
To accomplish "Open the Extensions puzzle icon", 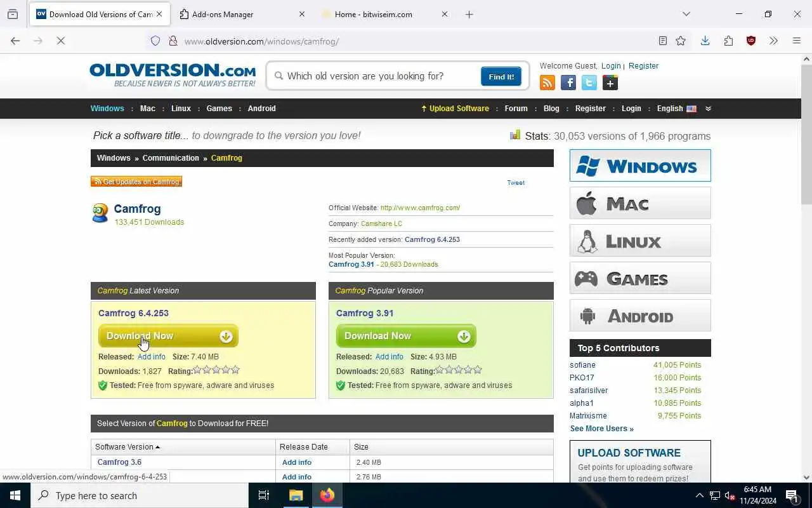I will pyautogui.click(x=728, y=41).
